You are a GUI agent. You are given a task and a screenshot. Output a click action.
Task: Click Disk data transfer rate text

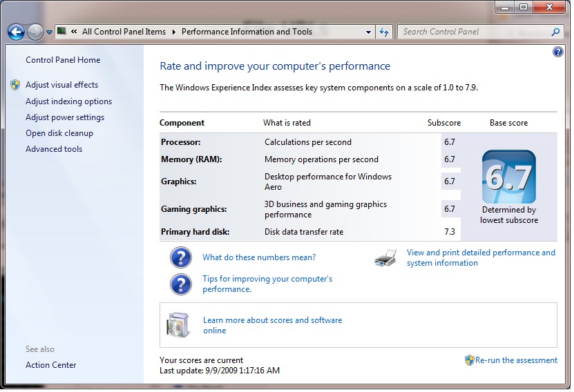coord(304,232)
